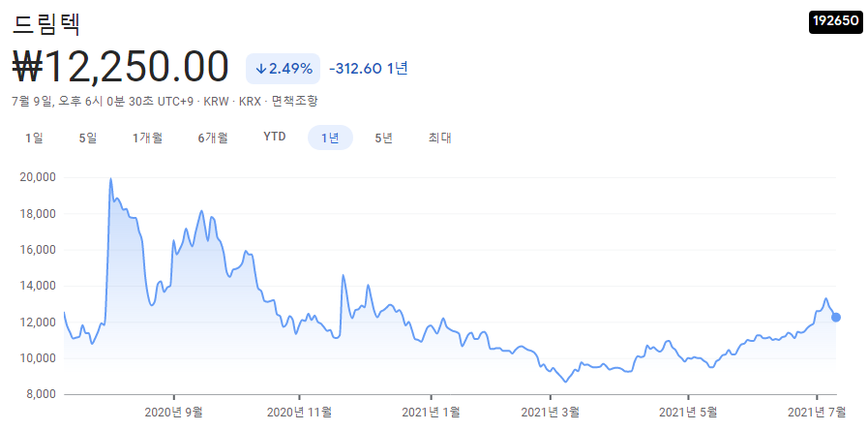
Task: Click the 2021년 5월 axis label
Action: click(688, 413)
